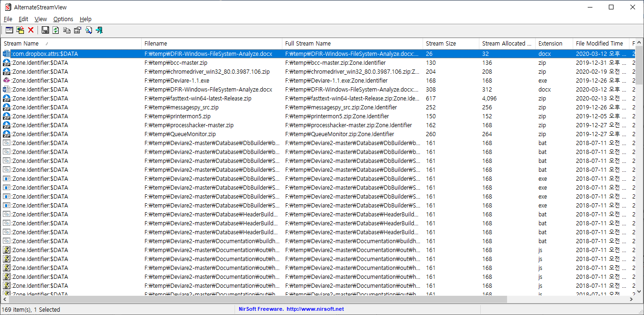
Task: Click the stream size value 617
Action: click(431, 98)
